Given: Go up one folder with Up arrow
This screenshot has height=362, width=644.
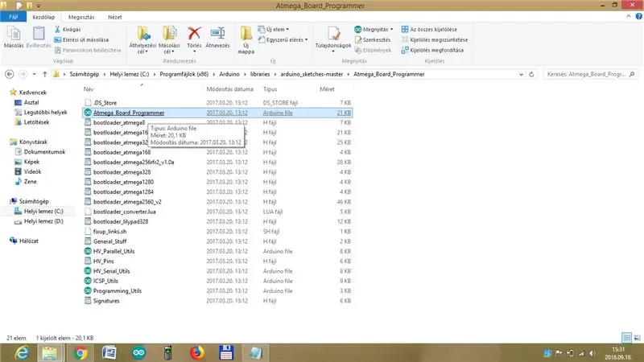Looking at the screenshot, I should click(x=45, y=74).
